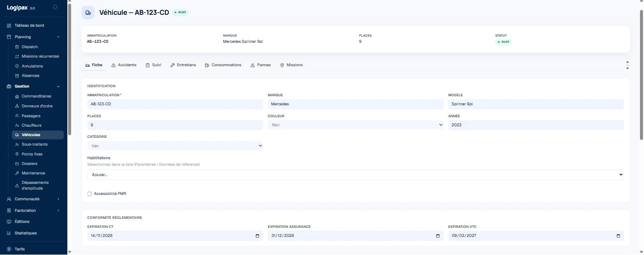Open the Catégorie dropdown
Viewport: 644px width, 255px height.
(x=175, y=146)
